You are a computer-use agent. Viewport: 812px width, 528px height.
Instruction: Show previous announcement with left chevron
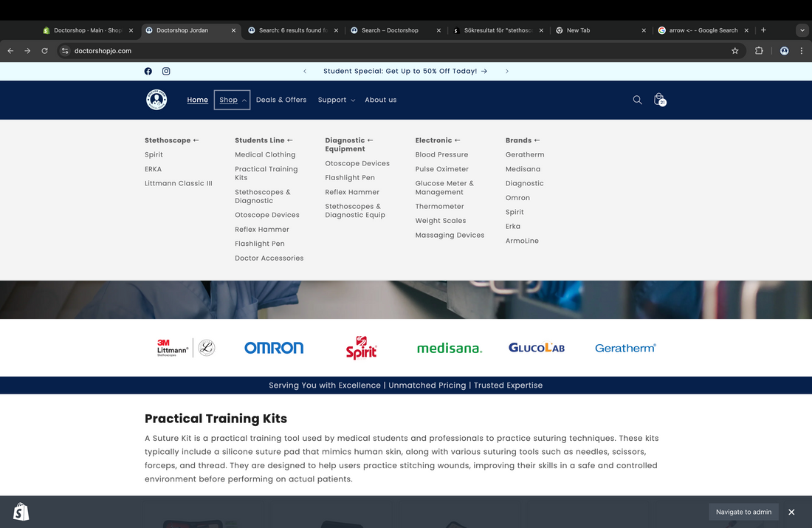tap(305, 71)
